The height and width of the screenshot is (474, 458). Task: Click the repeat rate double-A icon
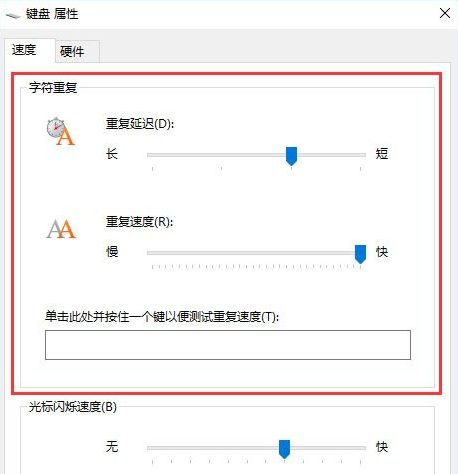[61, 229]
